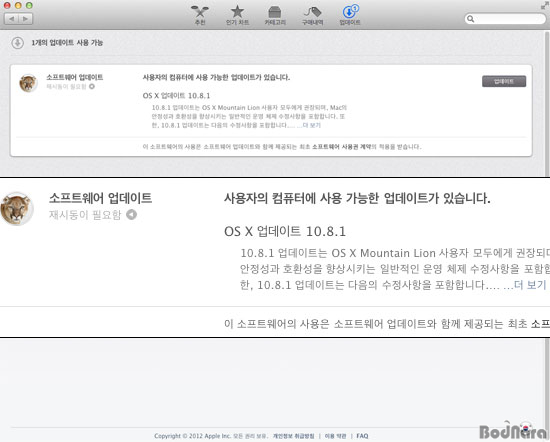The width and height of the screenshot is (550, 442).
Task: Click the magnifying glass search icon
Action: 471,19
